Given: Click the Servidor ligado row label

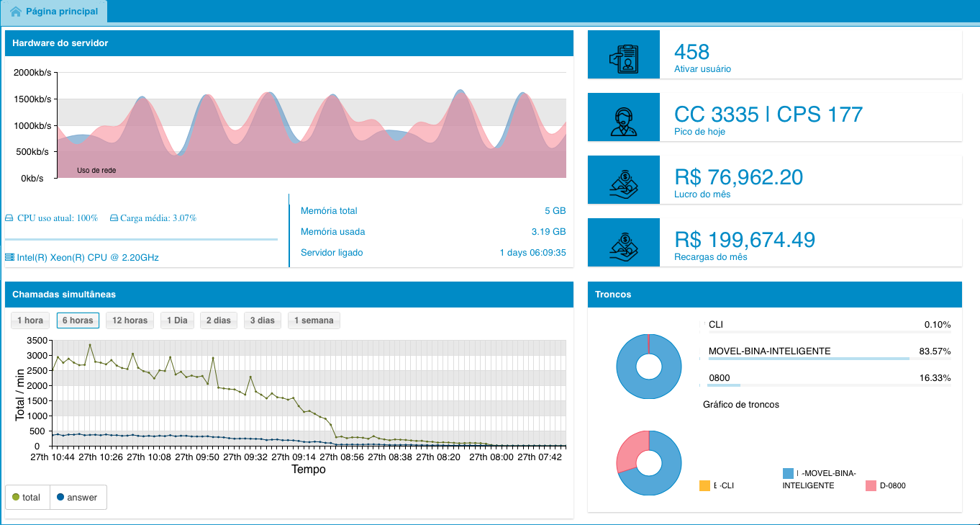Looking at the screenshot, I should tap(332, 253).
